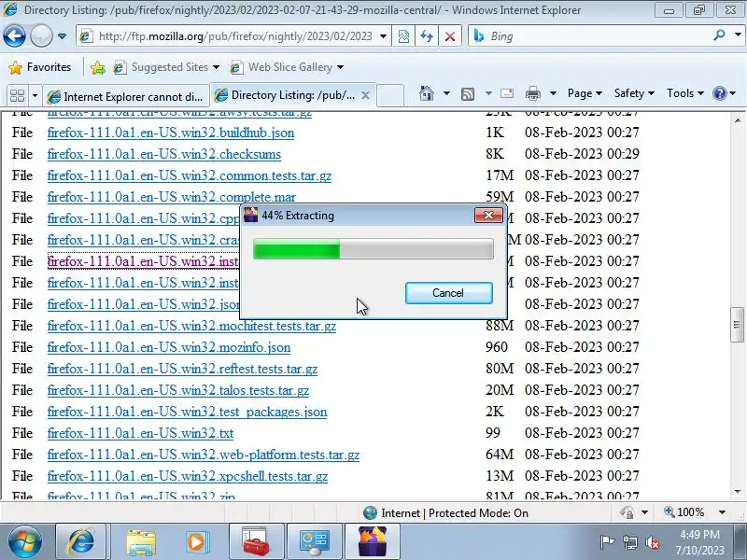The width and height of the screenshot is (747, 560).
Task: Click Internet Protected Mode status
Action: tap(445, 512)
